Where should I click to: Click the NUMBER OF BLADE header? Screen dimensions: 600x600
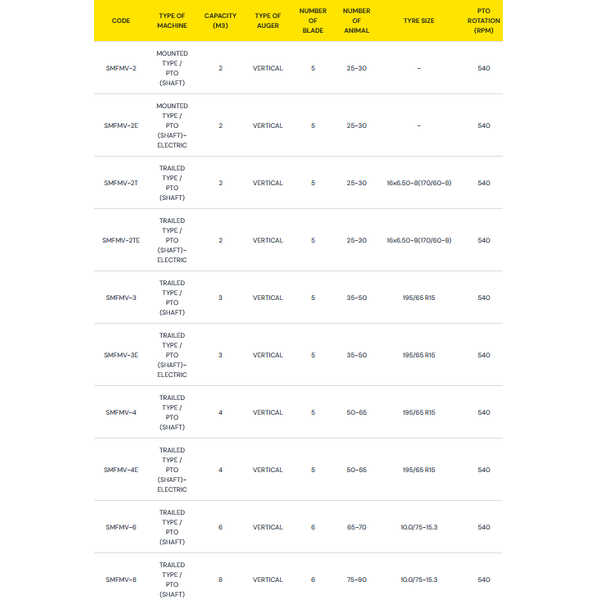tap(313, 21)
